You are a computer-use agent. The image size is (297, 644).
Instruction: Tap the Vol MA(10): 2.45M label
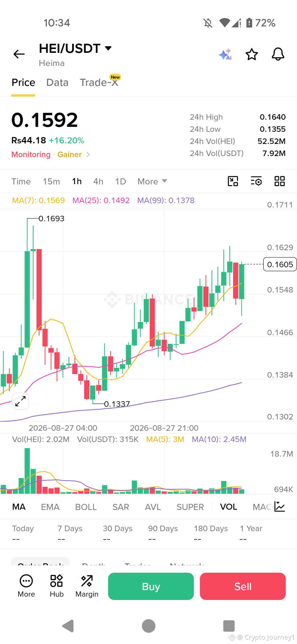point(219,439)
